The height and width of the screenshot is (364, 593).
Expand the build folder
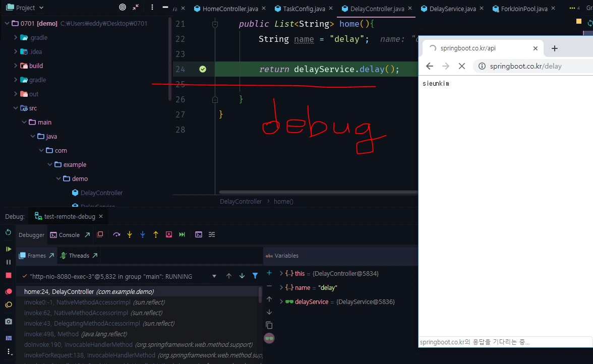(16, 66)
